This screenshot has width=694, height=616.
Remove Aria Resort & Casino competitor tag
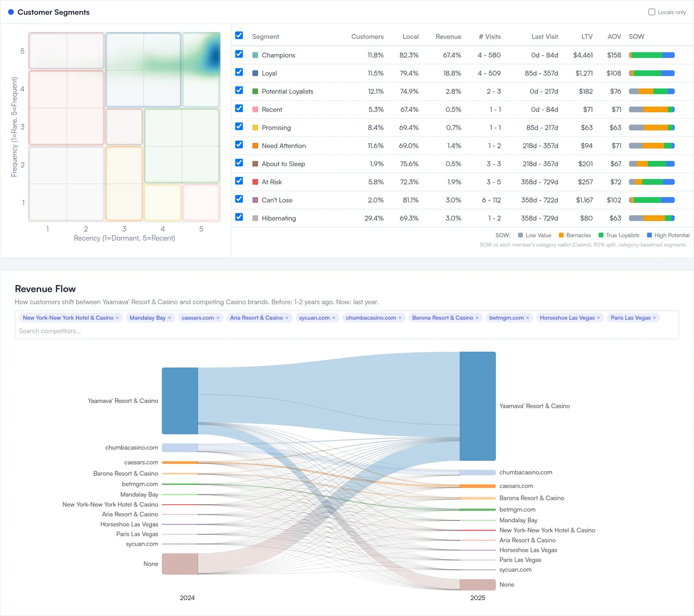(x=287, y=318)
